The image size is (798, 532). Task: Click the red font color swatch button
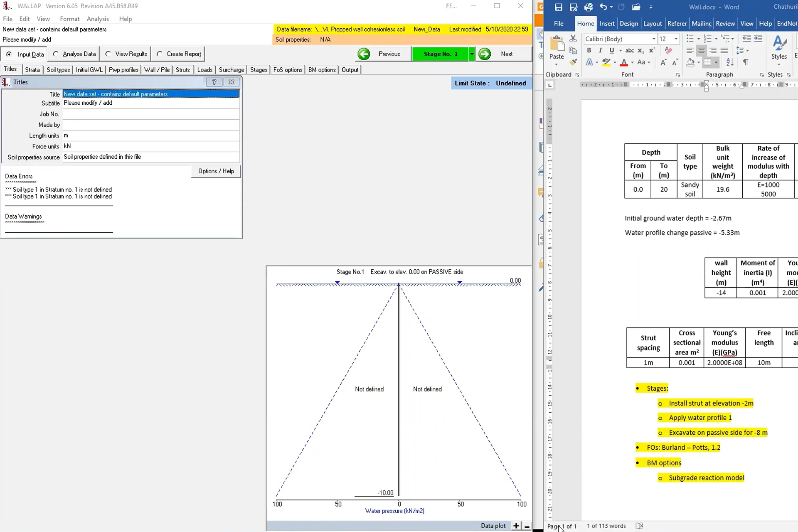click(x=624, y=62)
